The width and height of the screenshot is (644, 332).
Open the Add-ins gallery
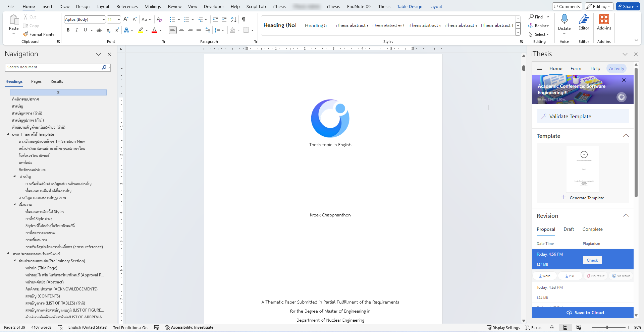(x=604, y=22)
